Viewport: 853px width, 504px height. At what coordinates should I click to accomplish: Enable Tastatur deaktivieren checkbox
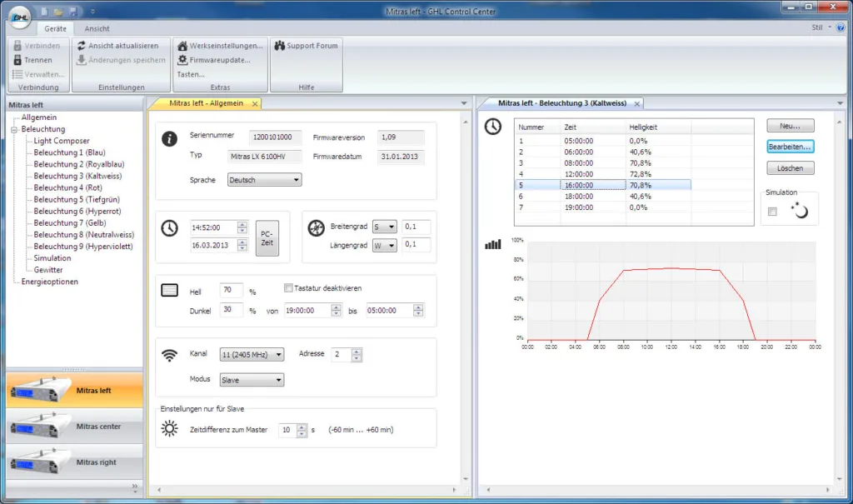pos(288,288)
